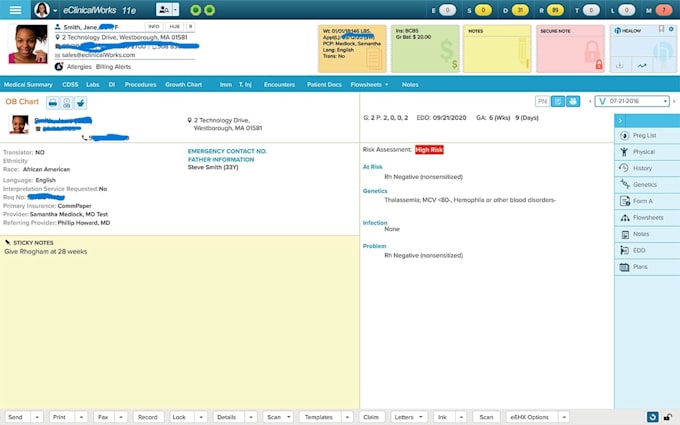
Task: Click the Record button
Action: tap(148, 417)
